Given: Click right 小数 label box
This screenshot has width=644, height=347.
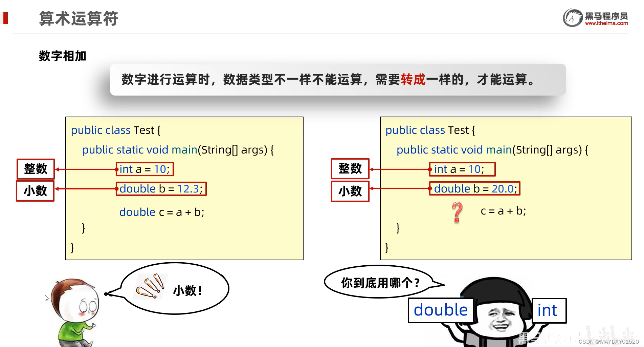Looking at the screenshot, I should [x=350, y=191].
